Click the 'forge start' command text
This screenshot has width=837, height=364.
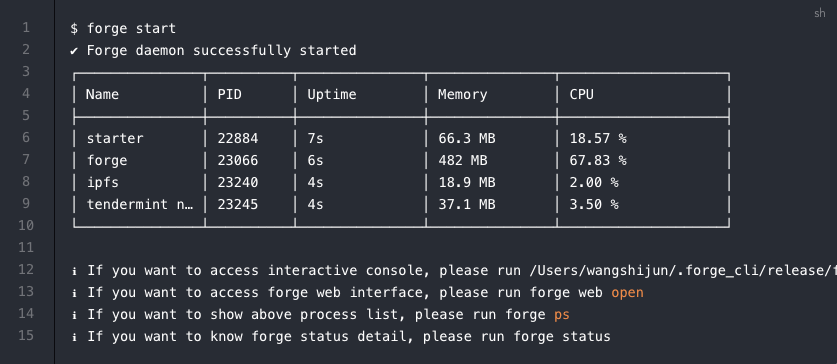[131, 29]
